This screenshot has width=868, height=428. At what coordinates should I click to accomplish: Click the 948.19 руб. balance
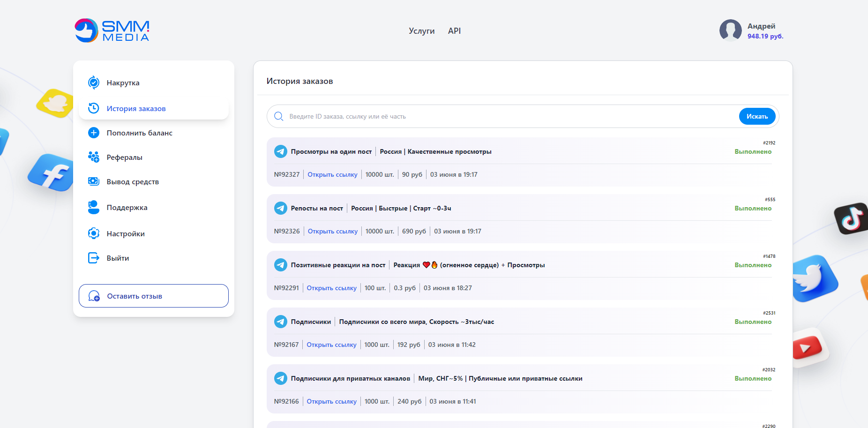(765, 36)
